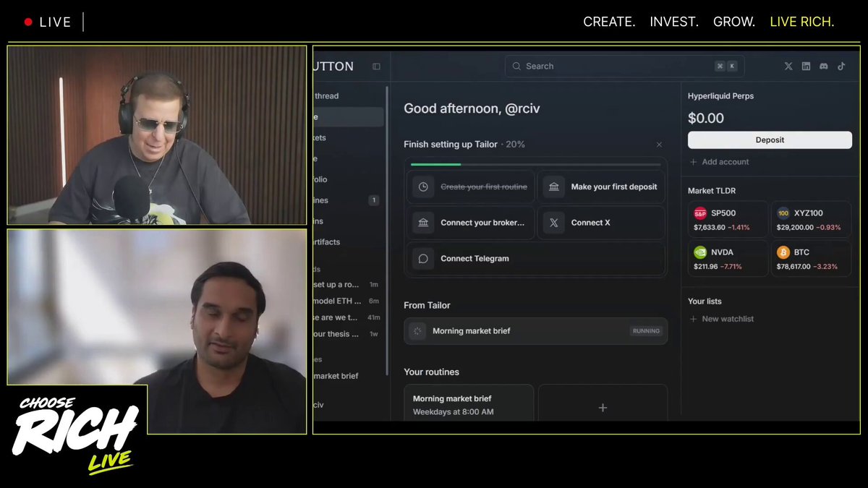Select the NVDA ticker card
The width and height of the screenshot is (868, 488).
(728, 259)
